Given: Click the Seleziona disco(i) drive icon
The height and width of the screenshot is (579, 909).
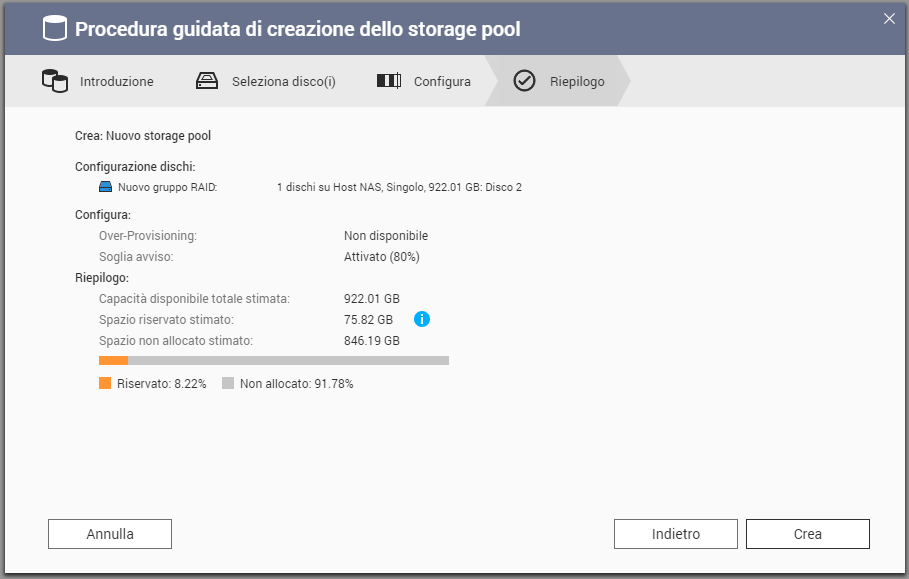Looking at the screenshot, I should 206,81.
